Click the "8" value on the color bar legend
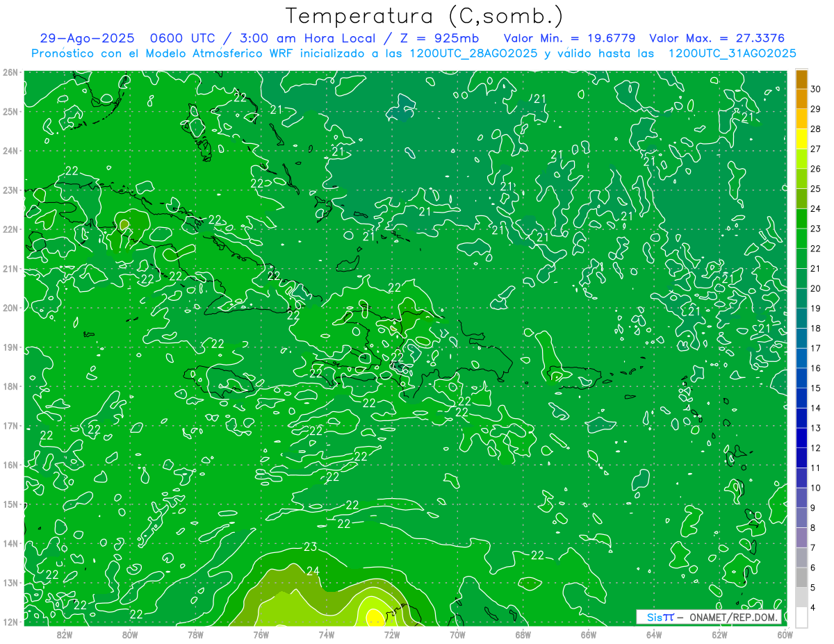Viewport: 834px width, 644px height. coord(813,527)
